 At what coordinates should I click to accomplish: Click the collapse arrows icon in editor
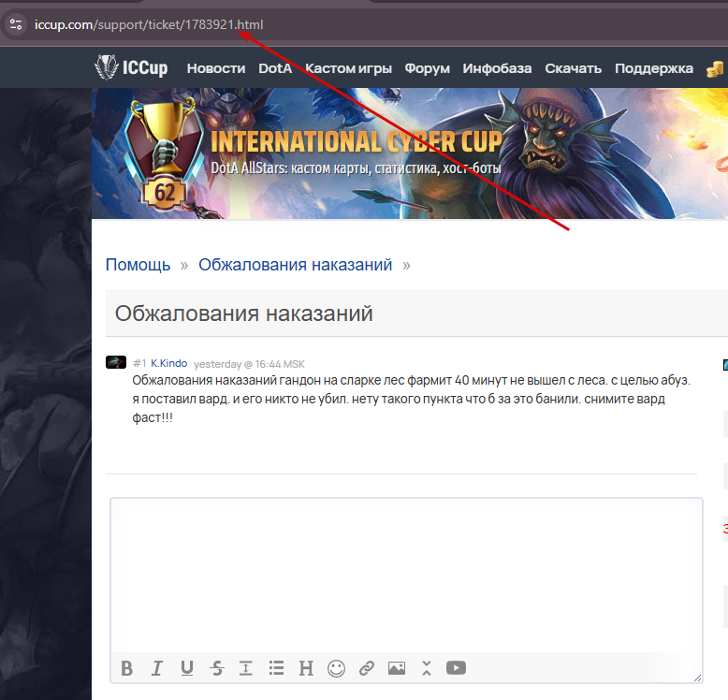coord(426,668)
